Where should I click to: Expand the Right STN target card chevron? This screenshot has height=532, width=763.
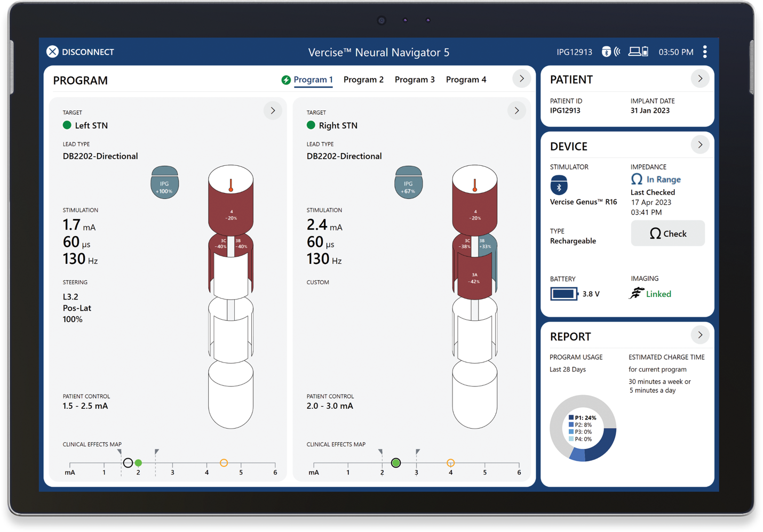point(516,110)
